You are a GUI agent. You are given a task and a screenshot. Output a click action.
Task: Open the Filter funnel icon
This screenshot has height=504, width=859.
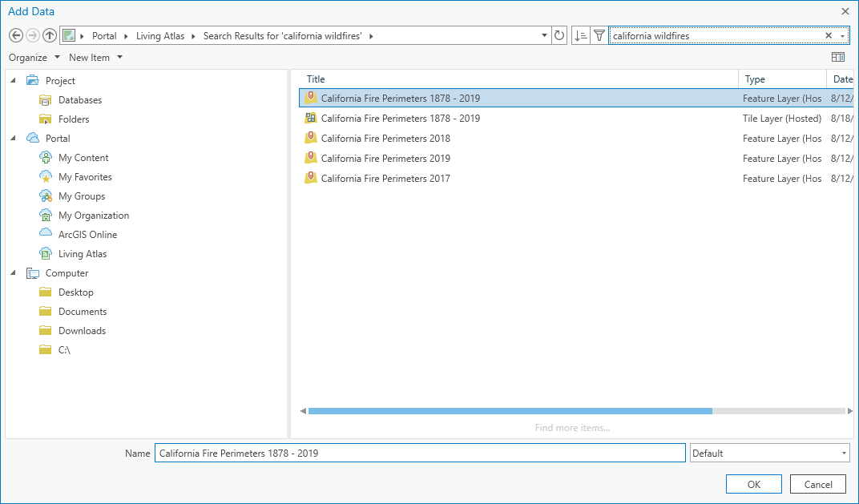pos(599,35)
